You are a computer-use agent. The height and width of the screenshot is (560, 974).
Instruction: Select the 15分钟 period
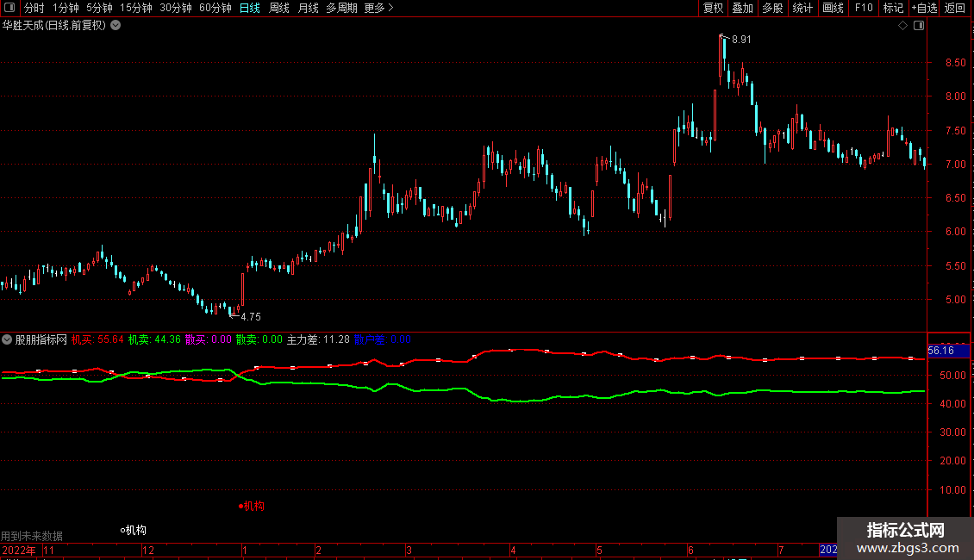pyautogui.click(x=135, y=8)
